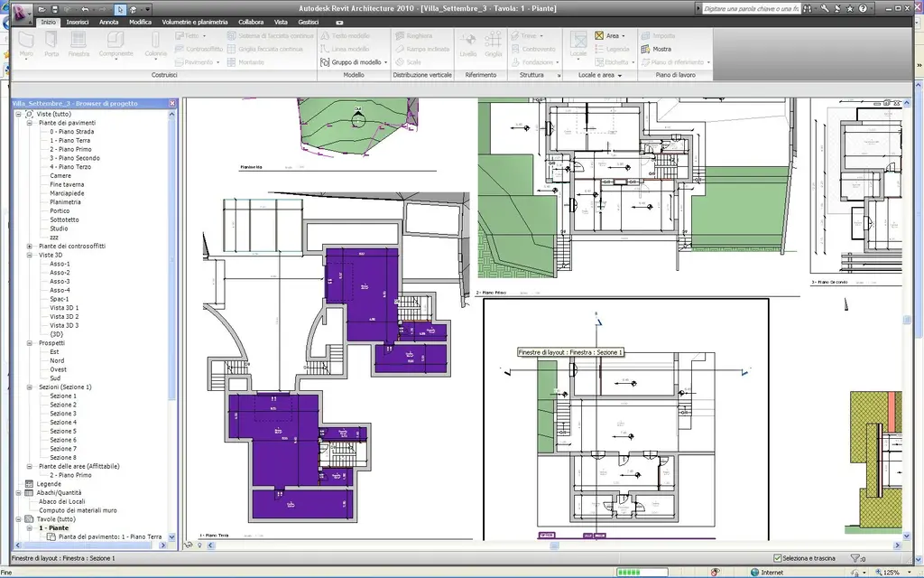Click the Internet zone status bar indicator
Viewport: 924px width, 578px height.
[767, 572]
